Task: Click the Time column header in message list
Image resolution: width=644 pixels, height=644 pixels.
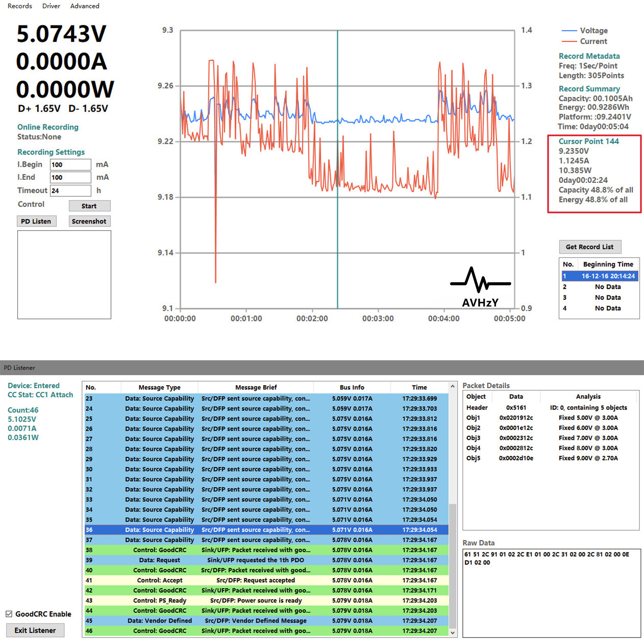Action: pos(419,387)
